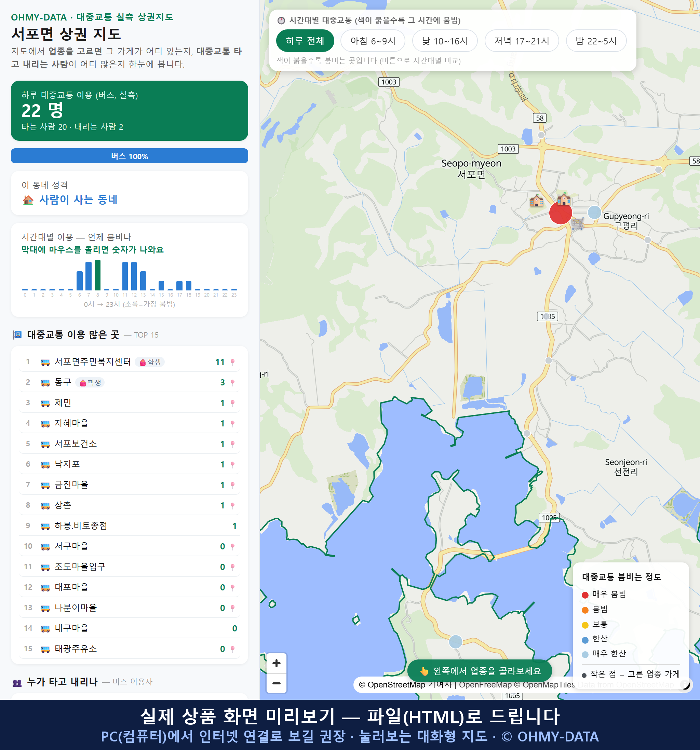Zoom in the map with plus button

[x=276, y=663]
